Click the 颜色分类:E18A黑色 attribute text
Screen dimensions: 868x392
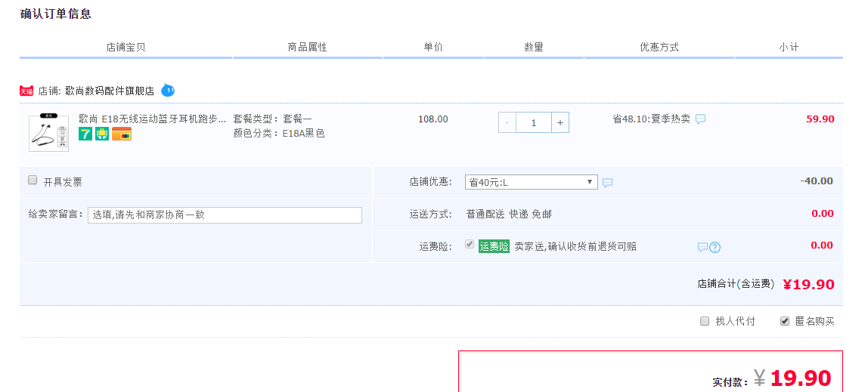point(279,133)
